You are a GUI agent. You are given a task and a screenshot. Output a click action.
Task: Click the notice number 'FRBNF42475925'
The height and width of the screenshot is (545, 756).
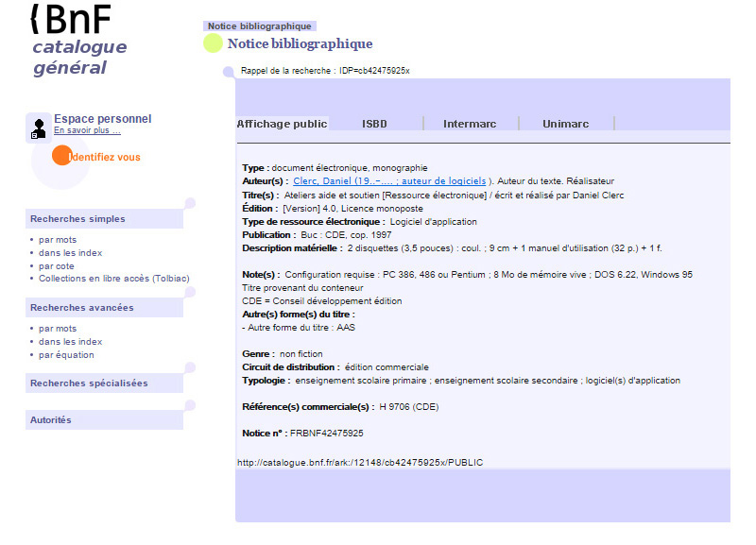(326, 434)
